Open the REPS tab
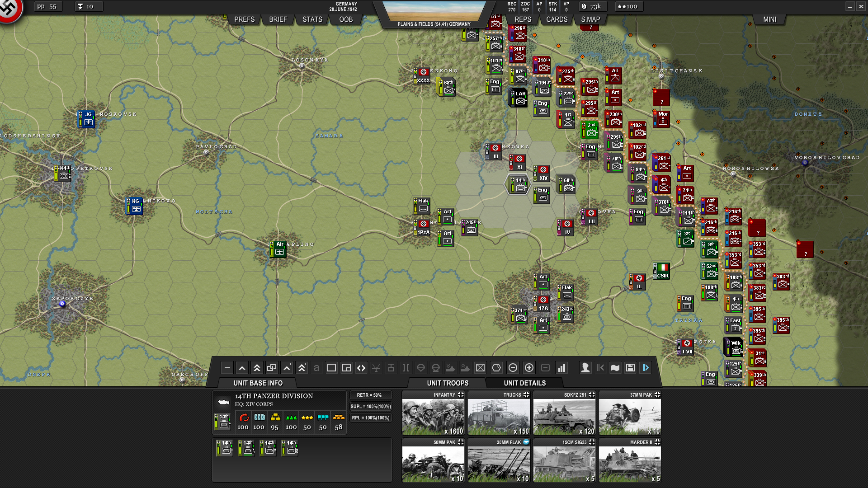This screenshot has width=868, height=488. tap(523, 19)
